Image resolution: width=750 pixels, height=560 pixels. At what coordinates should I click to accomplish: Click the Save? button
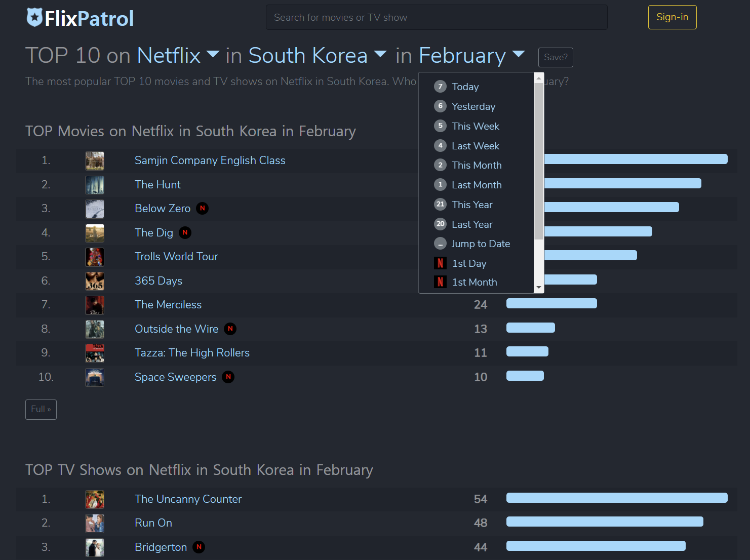click(556, 57)
